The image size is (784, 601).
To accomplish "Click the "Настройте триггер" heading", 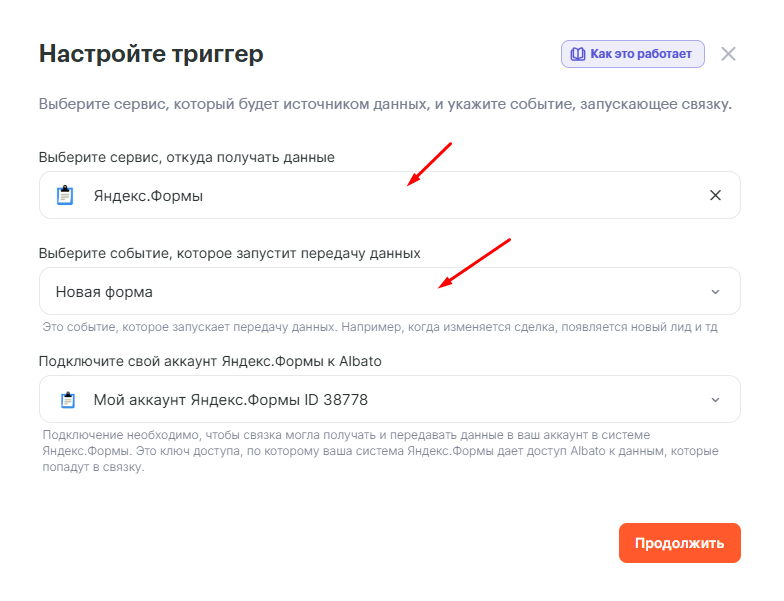I will point(151,54).
